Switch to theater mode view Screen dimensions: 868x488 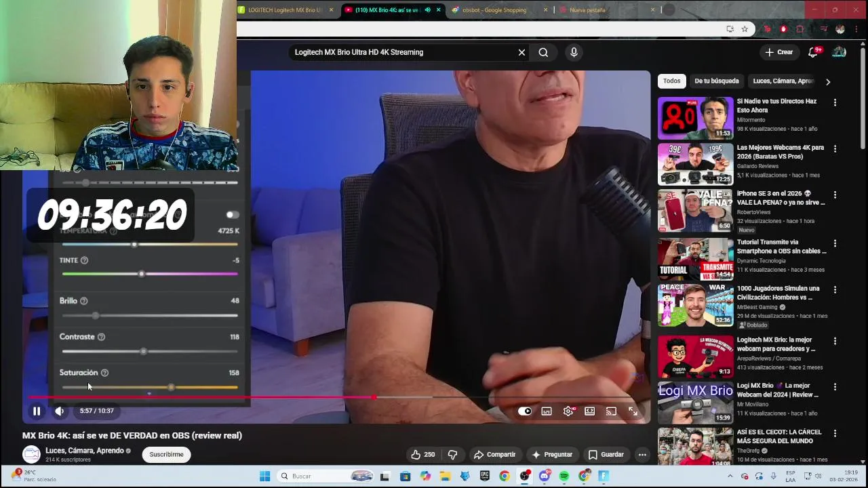[590, 411]
